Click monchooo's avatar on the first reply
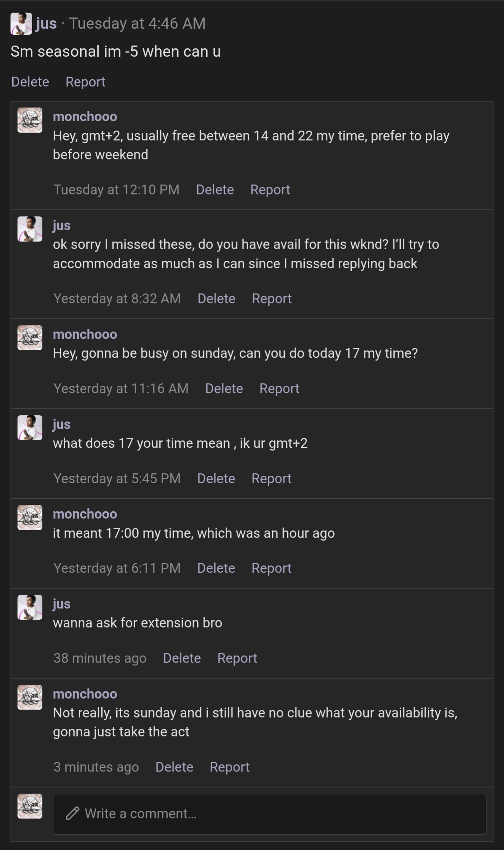This screenshot has height=850, width=504. [30, 120]
